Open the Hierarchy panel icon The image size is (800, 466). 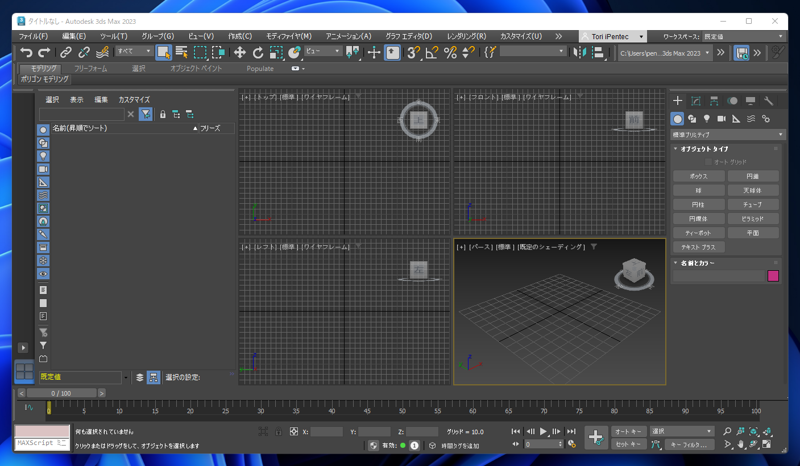click(714, 101)
